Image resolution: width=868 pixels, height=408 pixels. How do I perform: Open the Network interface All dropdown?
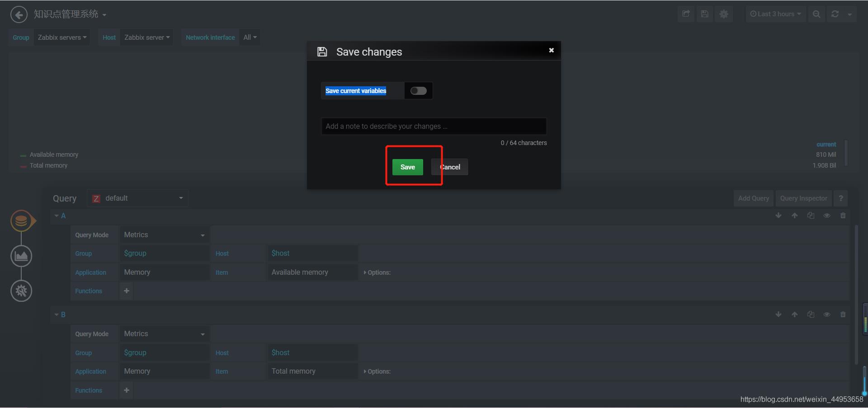(x=250, y=38)
